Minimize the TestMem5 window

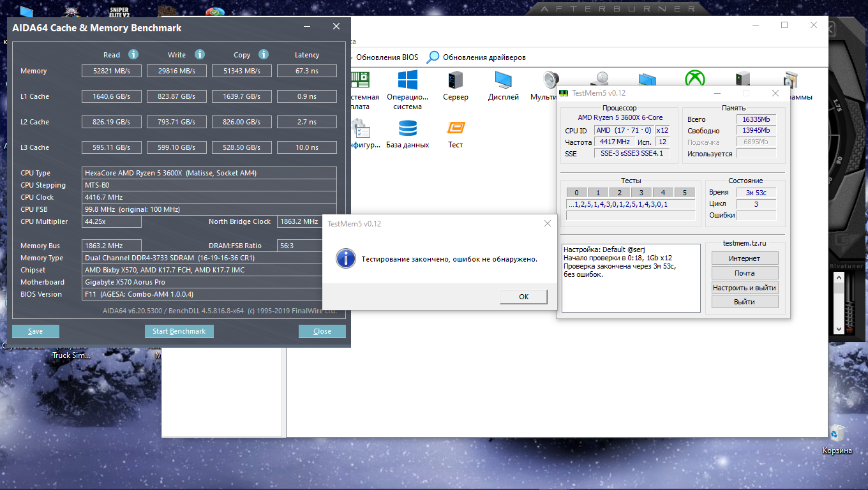tap(717, 93)
